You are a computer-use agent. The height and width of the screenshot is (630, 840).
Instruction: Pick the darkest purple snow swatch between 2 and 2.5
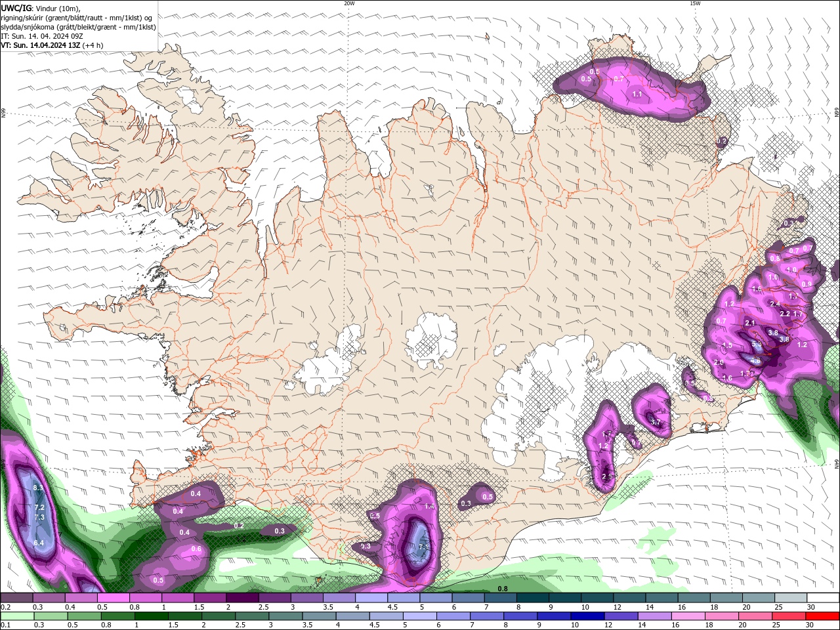tap(242, 598)
